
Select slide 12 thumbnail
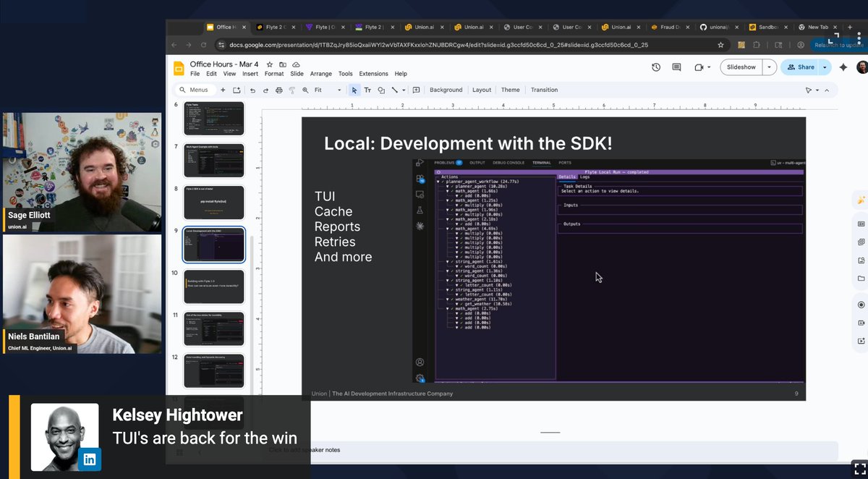tap(213, 370)
